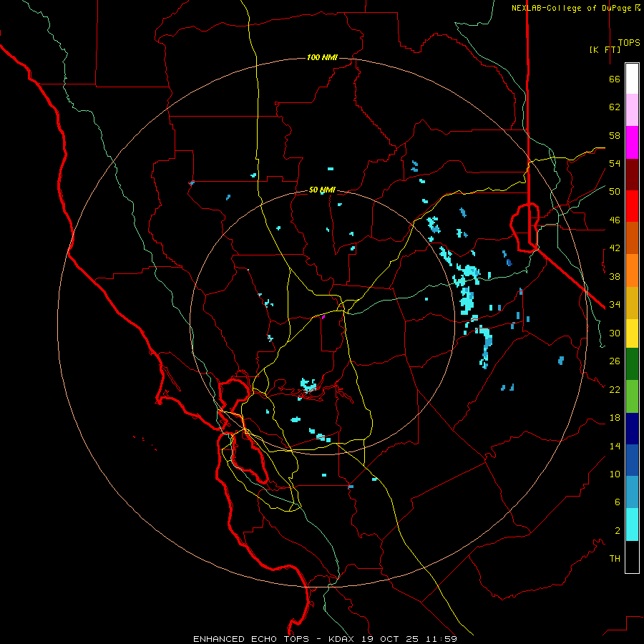This screenshot has width=644, height=644.
Task: Click the orange 42 kft legend swatch
Action: pos(632,270)
